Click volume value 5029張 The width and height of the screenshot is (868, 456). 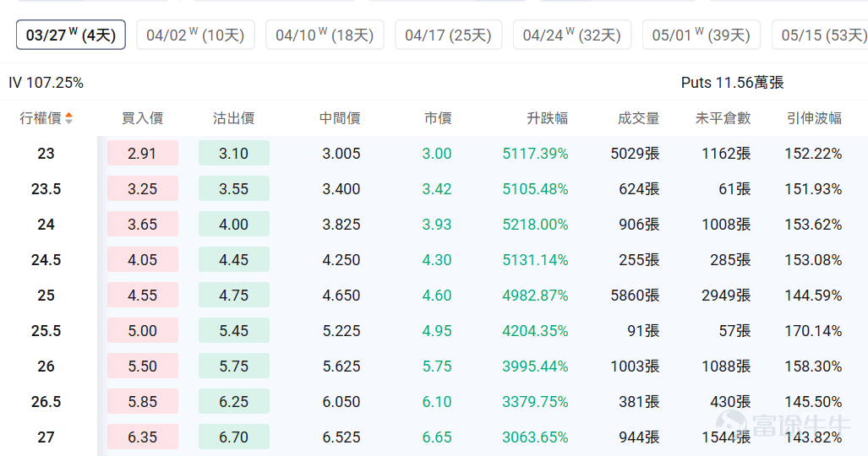635,154
